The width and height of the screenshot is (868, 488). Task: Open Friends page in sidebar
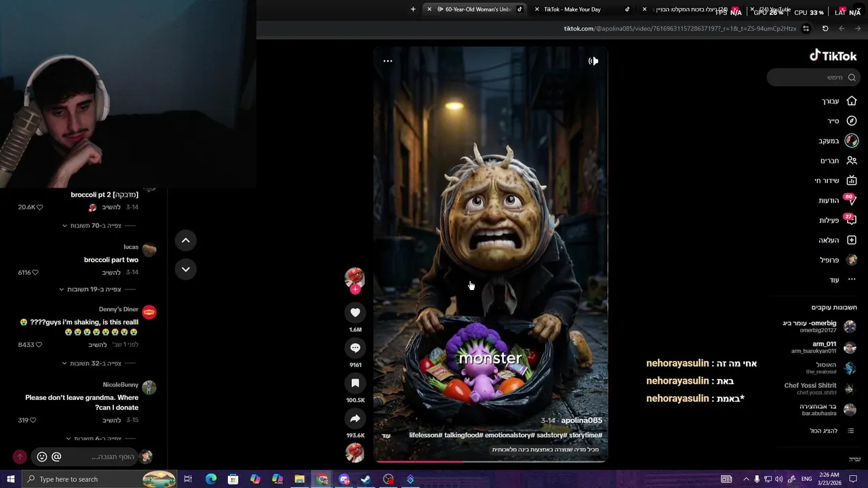[852, 161]
